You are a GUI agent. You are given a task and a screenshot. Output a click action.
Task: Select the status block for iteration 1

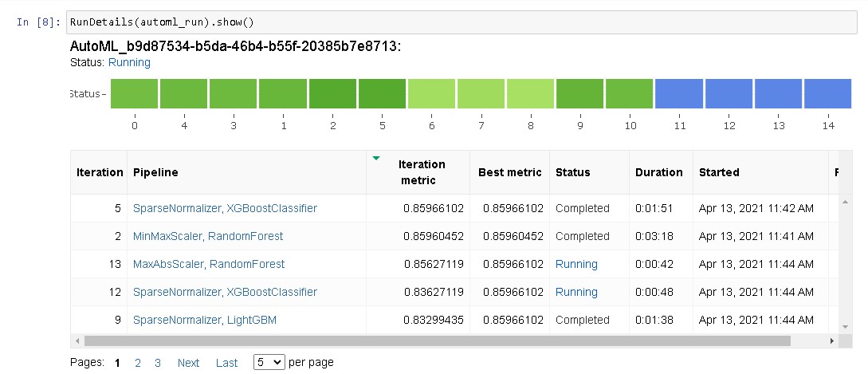coord(283,93)
